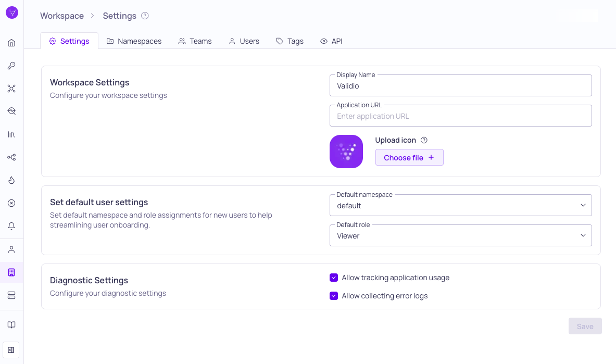Open the library books icon in sidebar

click(11, 134)
